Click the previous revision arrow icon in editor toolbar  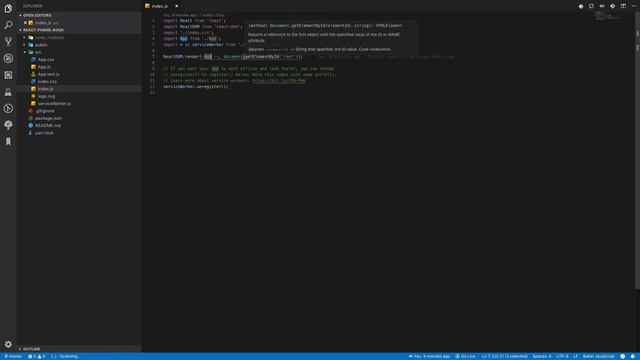click(x=602, y=6)
